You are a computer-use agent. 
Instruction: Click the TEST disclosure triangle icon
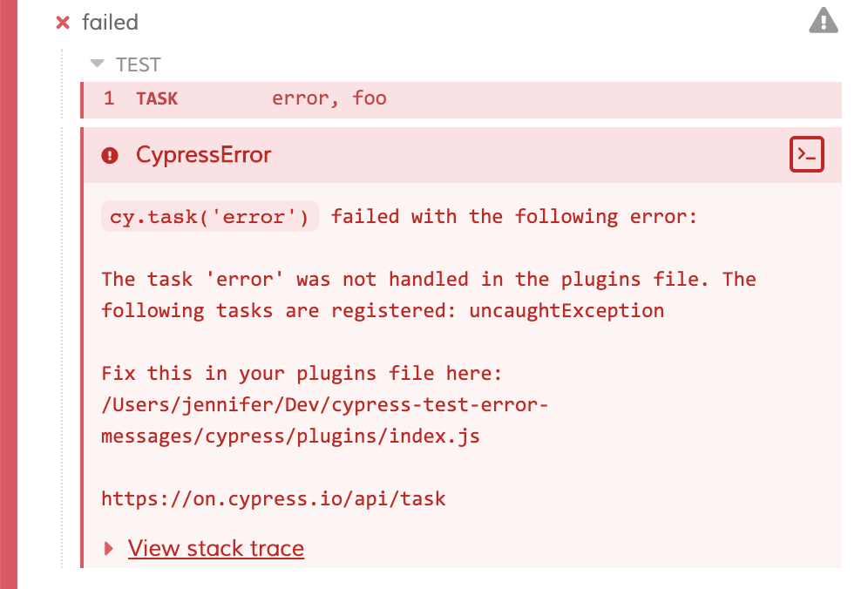tap(95, 64)
